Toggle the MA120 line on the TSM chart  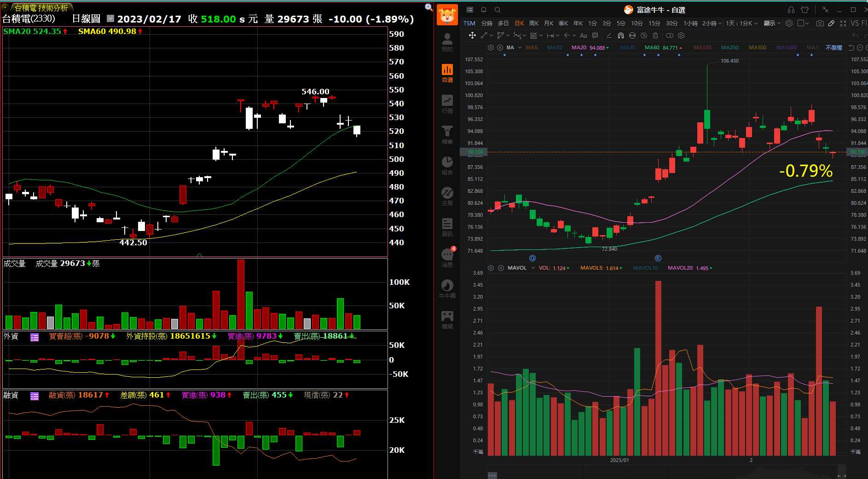[702, 47]
